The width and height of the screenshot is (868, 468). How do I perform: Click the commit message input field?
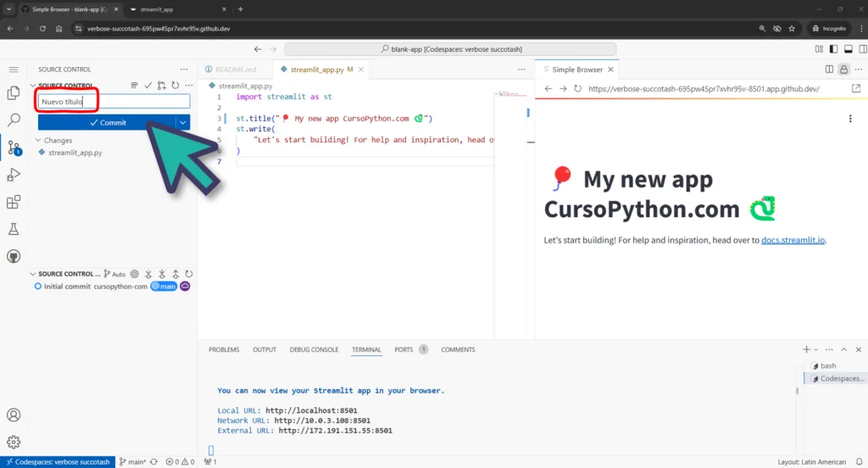(x=114, y=102)
